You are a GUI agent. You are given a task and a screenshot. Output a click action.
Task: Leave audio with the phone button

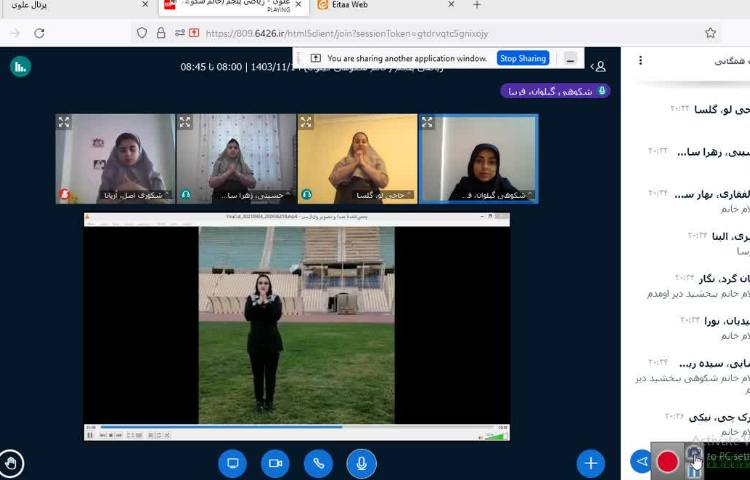pyautogui.click(x=318, y=463)
